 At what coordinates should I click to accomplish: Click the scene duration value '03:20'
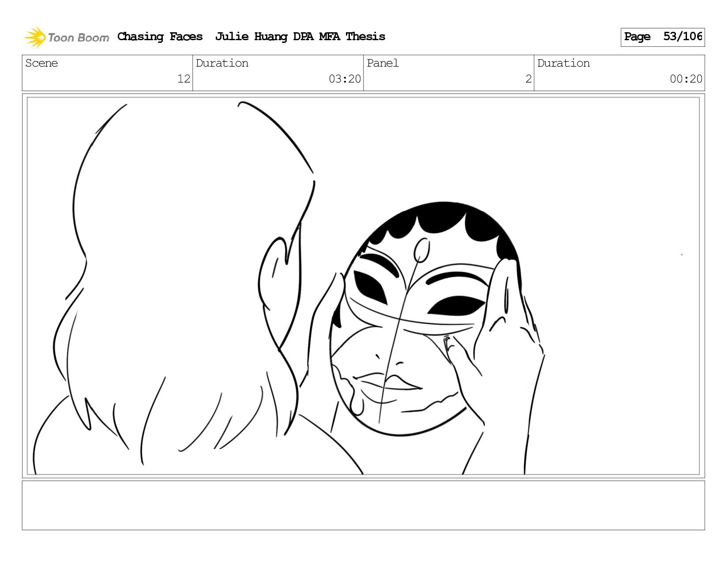(345, 79)
